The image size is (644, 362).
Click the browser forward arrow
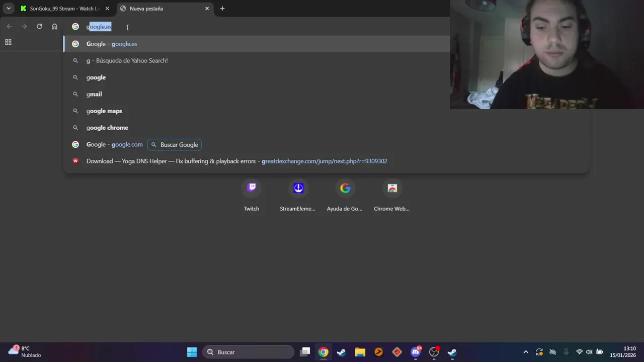click(24, 27)
